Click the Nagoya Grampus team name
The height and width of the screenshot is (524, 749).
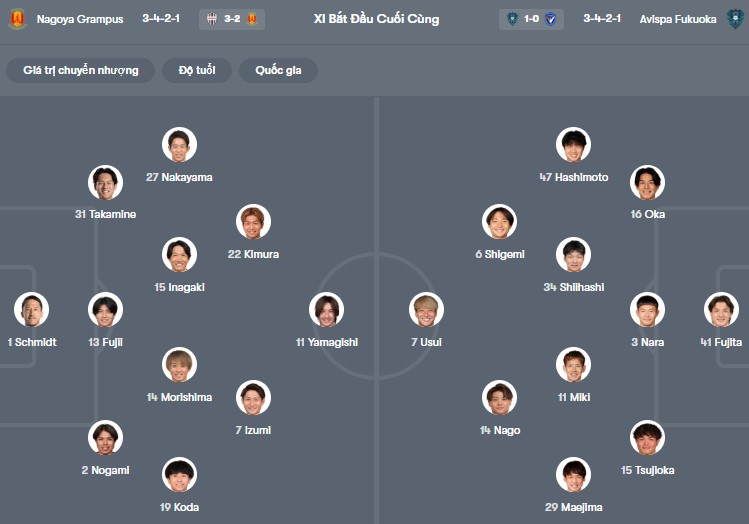coord(82,19)
